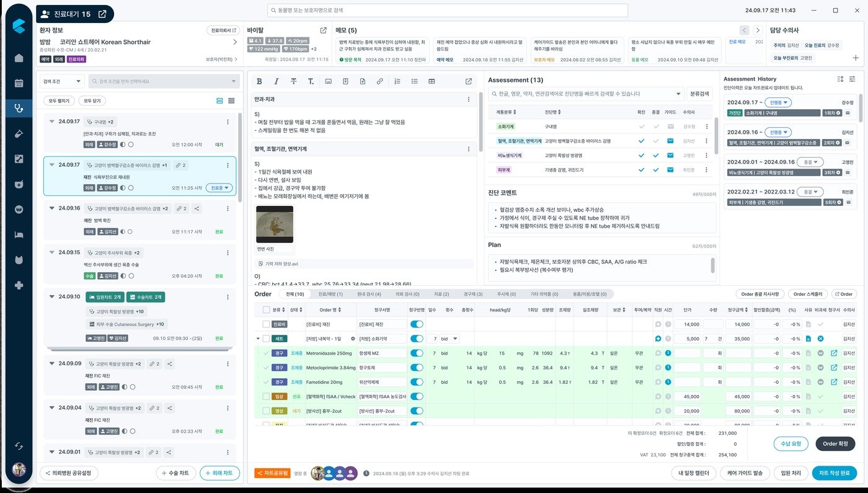Click the Order 확정 button
Screen dimensions: 868x493
coord(835,443)
